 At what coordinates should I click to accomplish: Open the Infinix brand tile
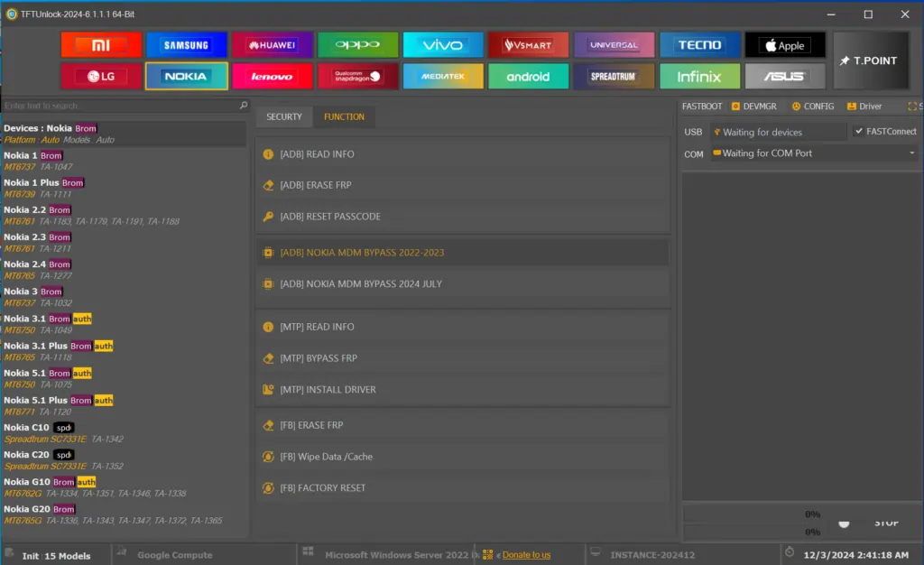point(699,77)
